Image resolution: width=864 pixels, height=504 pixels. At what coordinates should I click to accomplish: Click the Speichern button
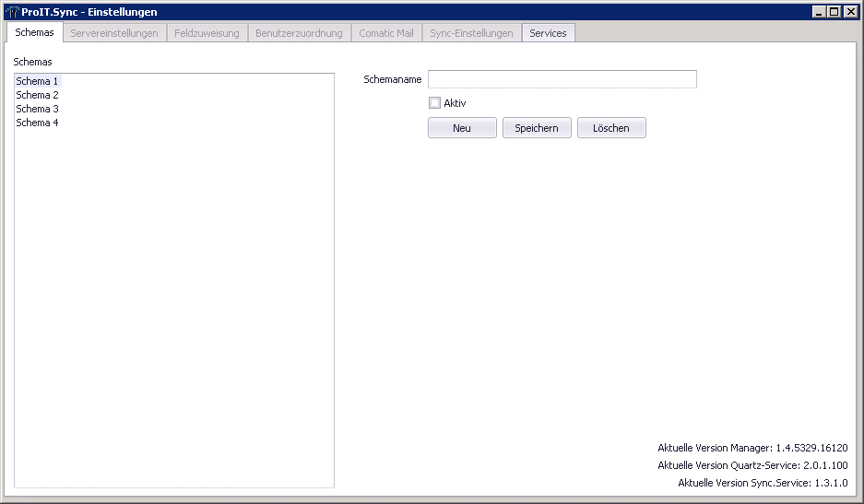coord(537,128)
